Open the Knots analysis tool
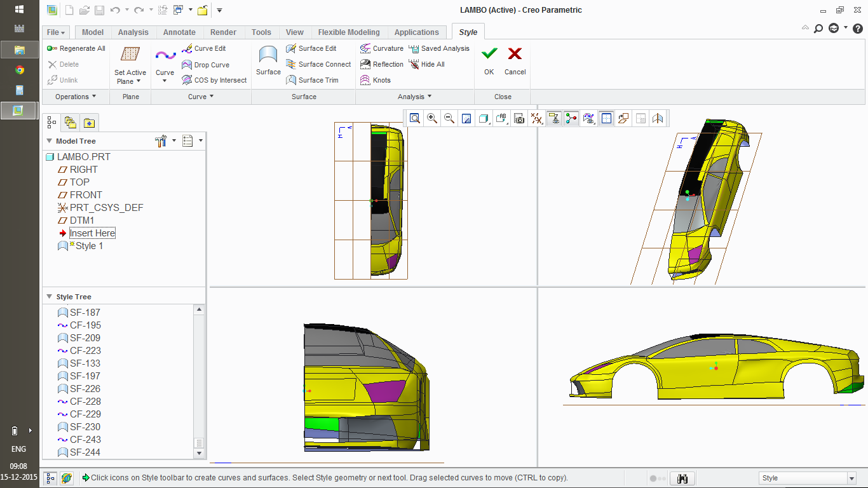The height and width of the screenshot is (488, 868). (x=376, y=80)
